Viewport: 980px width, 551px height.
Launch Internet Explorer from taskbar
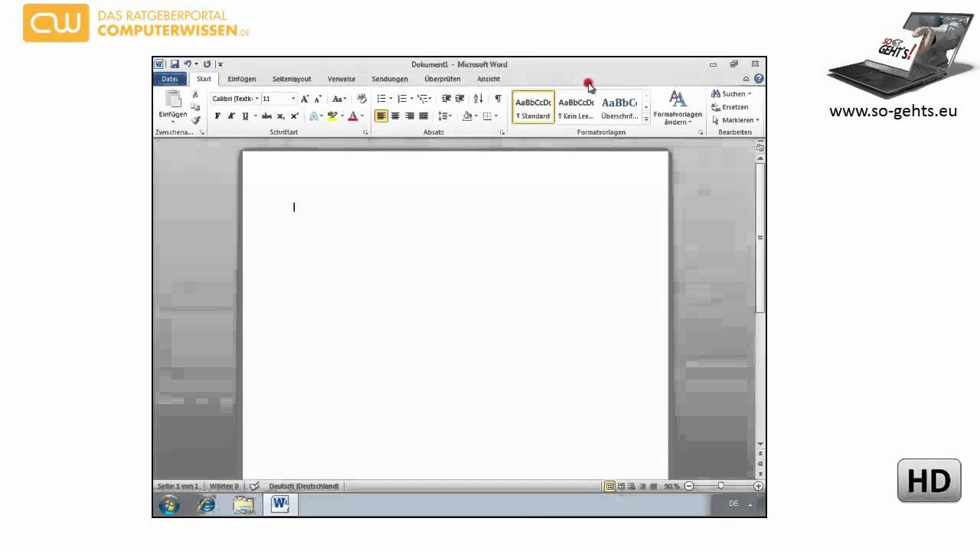pos(207,505)
